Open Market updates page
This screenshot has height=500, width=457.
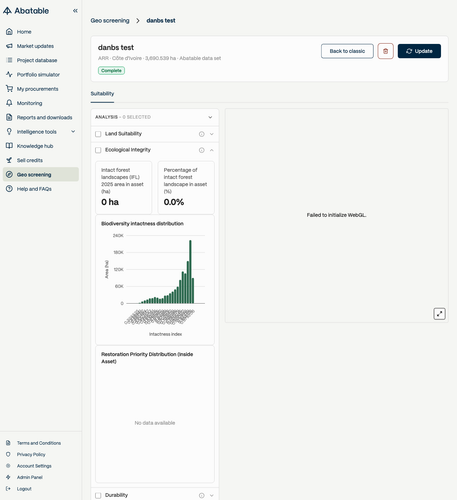[x=41, y=46]
